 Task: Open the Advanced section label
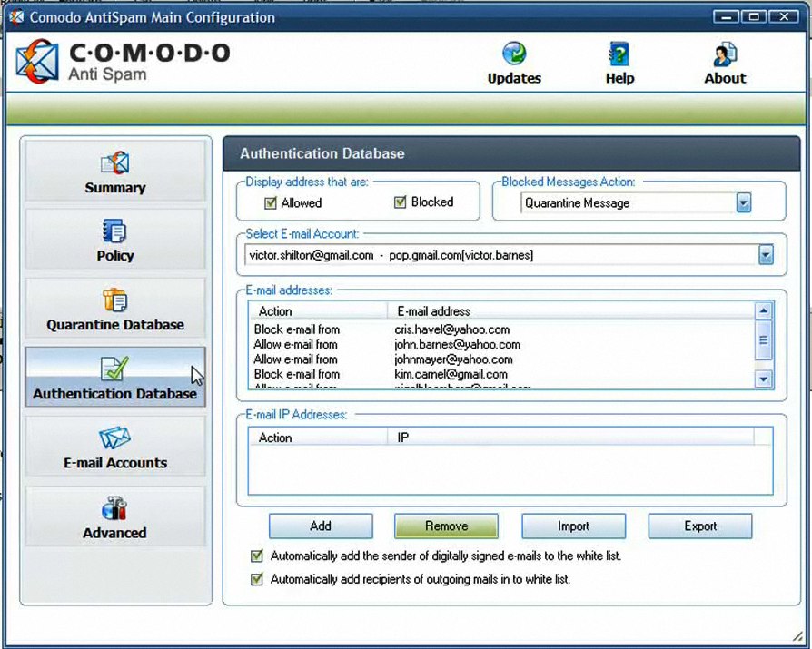[x=114, y=533]
